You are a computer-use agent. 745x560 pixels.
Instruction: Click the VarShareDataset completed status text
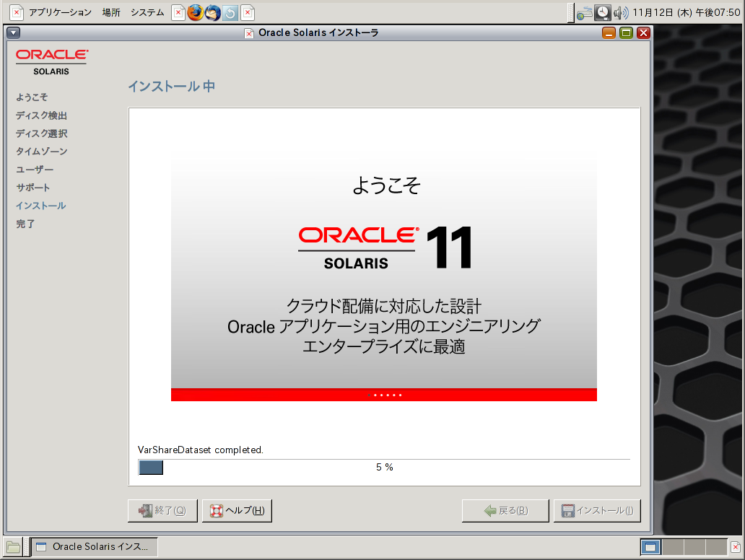[201, 450]
